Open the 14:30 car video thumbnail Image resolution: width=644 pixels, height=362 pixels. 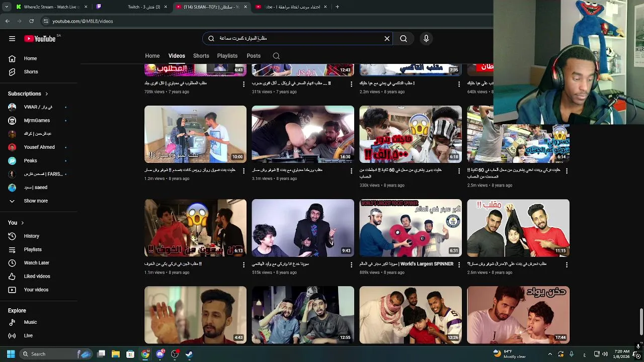(303, 134)
